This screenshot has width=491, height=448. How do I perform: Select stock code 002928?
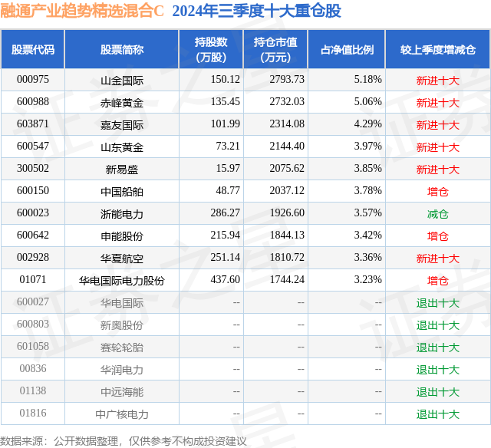pos(33,257)
